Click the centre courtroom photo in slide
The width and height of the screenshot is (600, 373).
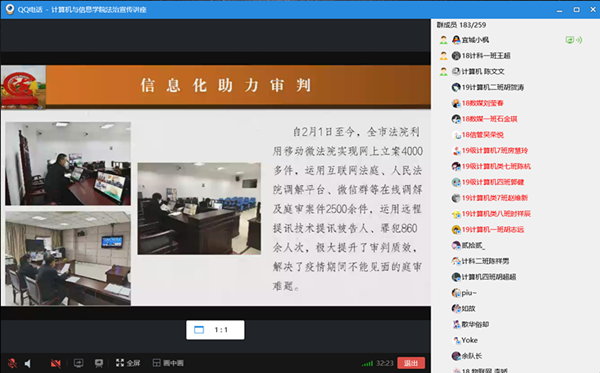click(x=199, y=209)
